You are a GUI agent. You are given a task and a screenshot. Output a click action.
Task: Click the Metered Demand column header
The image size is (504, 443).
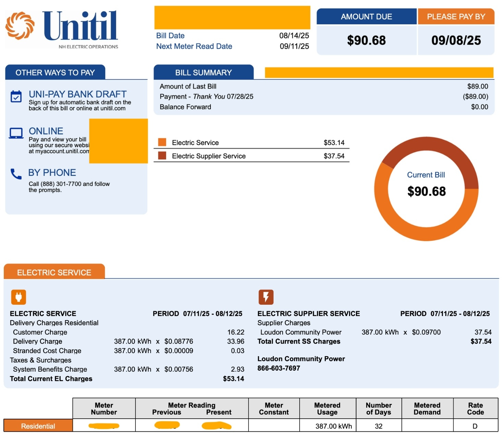(427, 408)
